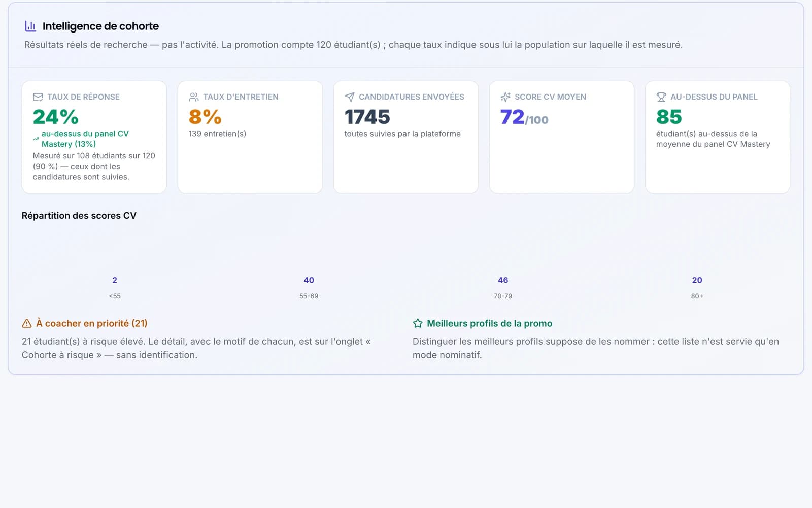Image resolution: width=812 pixels, height=508 pixels.
Task: Click the 'Meilleurs profils de la promo' heading
Action: 490,323
